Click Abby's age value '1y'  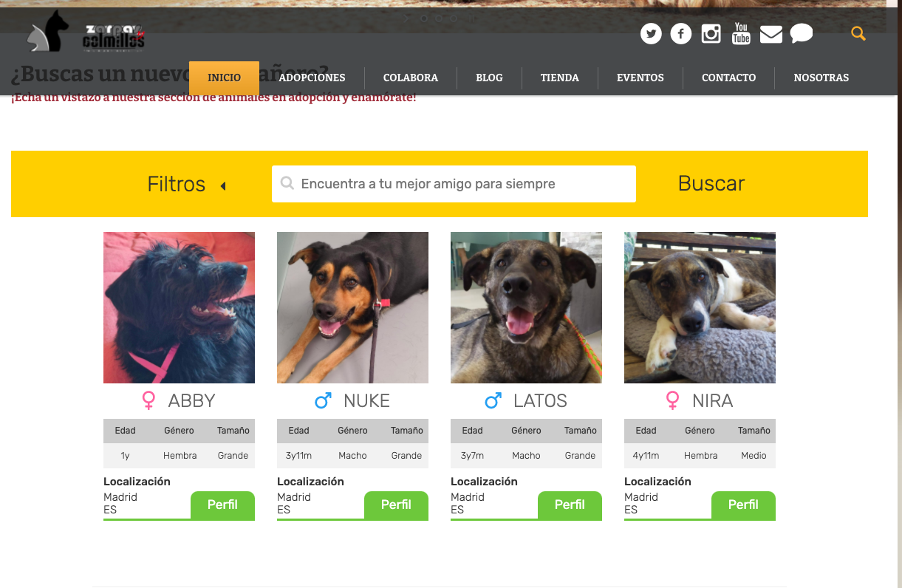pos(125,456)
